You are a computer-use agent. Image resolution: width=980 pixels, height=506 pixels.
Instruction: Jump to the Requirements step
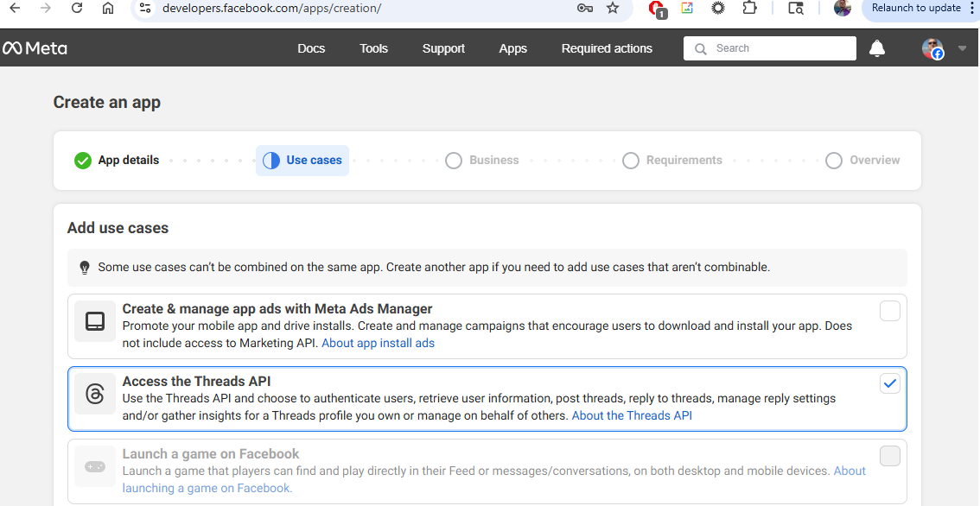point(672,161)
